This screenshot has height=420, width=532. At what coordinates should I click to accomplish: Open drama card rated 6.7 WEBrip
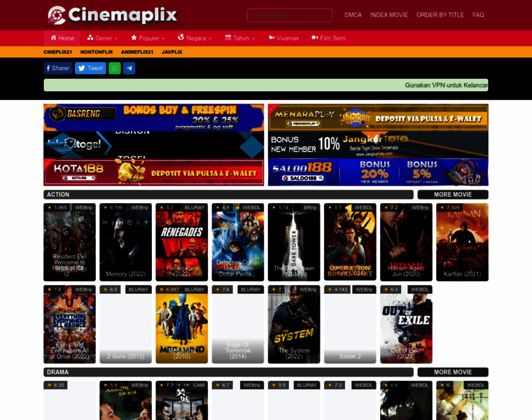point(238,400)
